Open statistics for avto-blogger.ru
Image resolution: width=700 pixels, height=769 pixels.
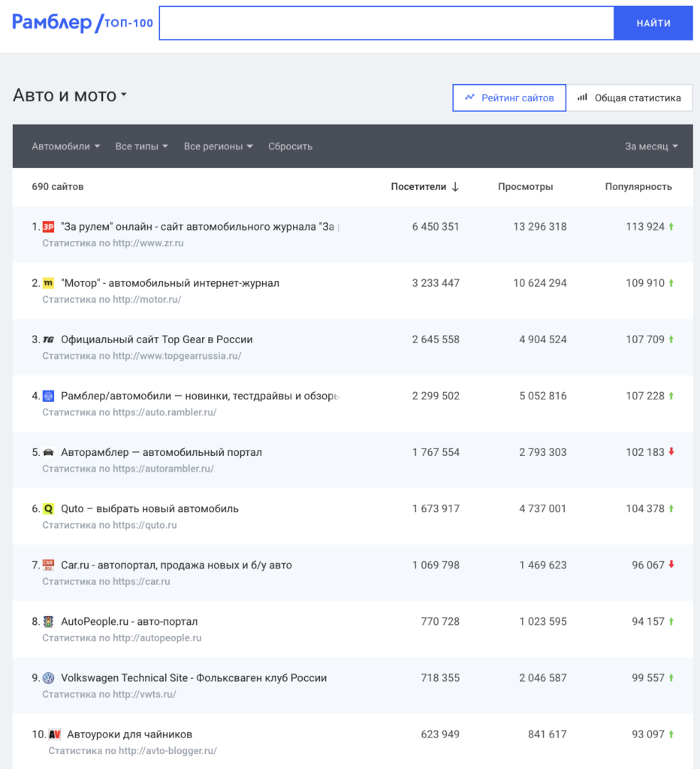coord(132,751)
